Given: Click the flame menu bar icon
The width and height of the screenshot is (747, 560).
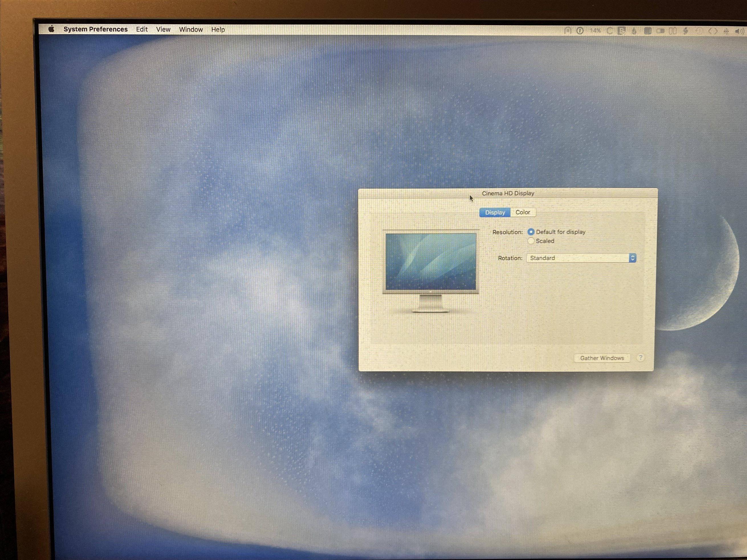Looking at the screenshot, I should [634, 31].
